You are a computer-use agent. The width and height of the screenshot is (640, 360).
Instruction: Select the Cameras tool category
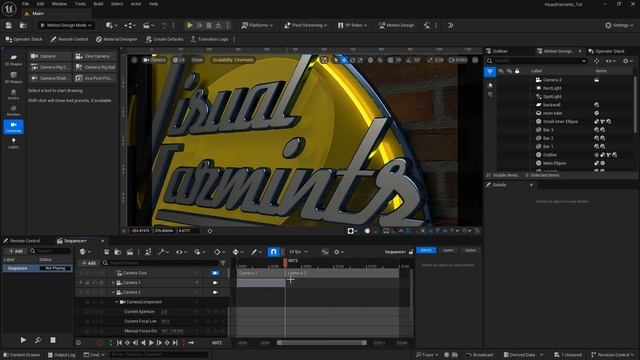click(13, 127)
